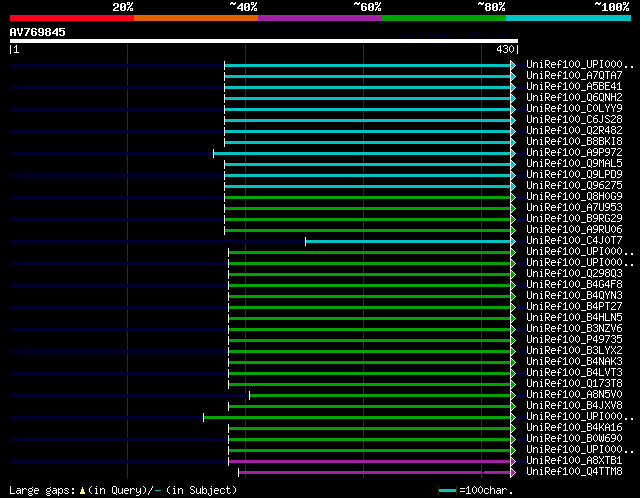
Task: Select the UniRef100_B8BKI8 label
Action: [574, 142]
